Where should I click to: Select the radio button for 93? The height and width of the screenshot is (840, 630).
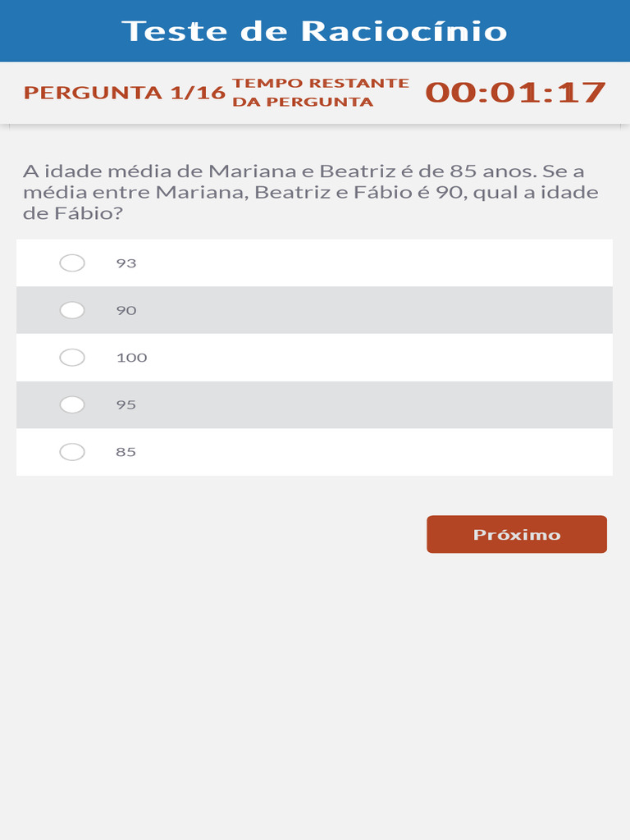72,263
